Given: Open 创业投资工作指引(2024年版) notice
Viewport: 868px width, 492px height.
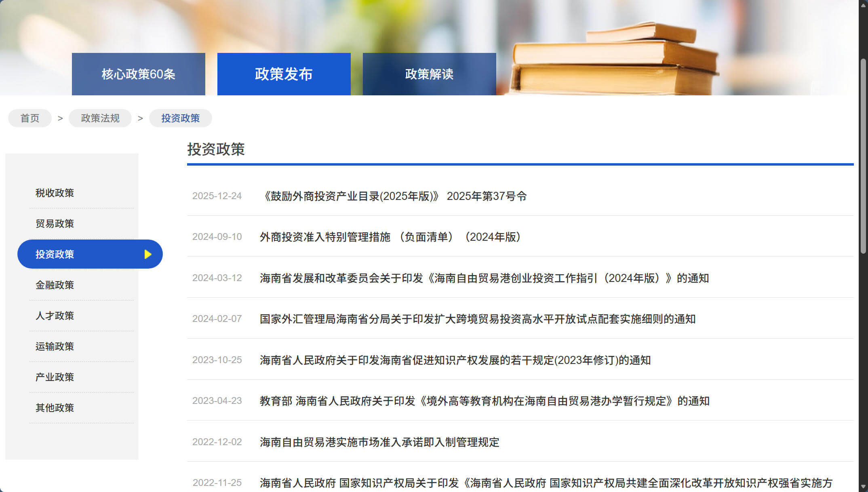Looking at the screenshot, I should (484, 278).
